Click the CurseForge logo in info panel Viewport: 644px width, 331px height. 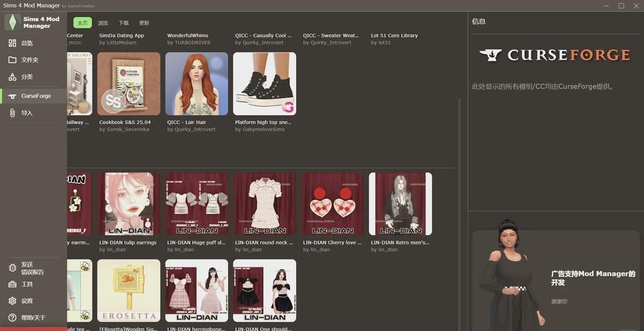555,55
